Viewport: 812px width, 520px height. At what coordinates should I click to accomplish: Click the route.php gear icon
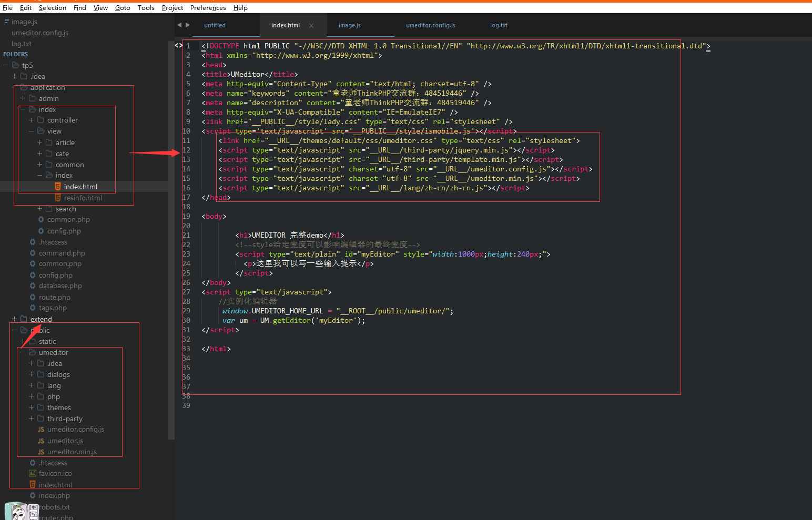click(x=33, y=297)
